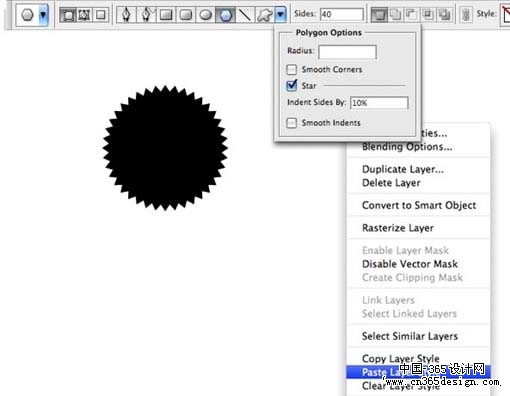Choose Rasterize Layer from context menu
This screenshot has width=510, height=396.
(398, 228)
